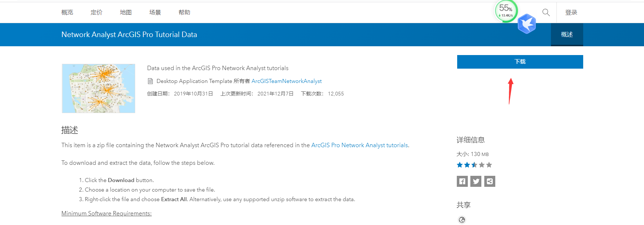Viewport: 644px width, 225px height.
Task: Open the search magnifier icon
Action: point(545,12)
